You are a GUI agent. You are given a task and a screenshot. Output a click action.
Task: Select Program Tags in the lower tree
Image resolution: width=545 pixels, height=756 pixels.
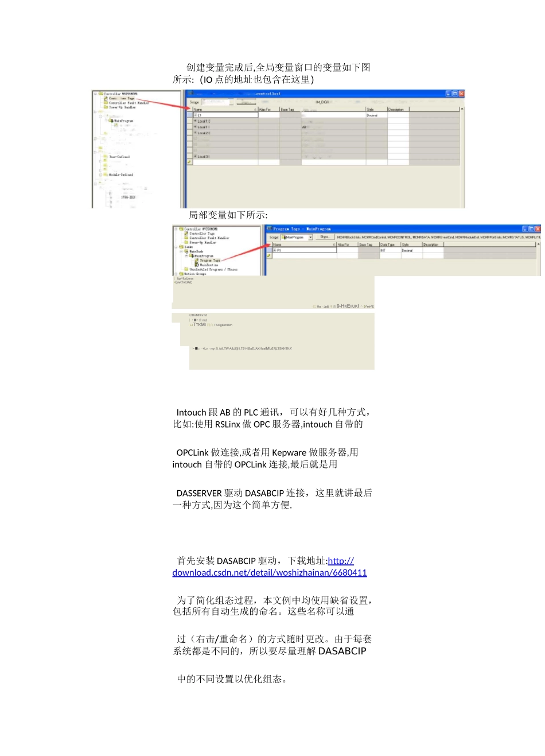[209, 260]
